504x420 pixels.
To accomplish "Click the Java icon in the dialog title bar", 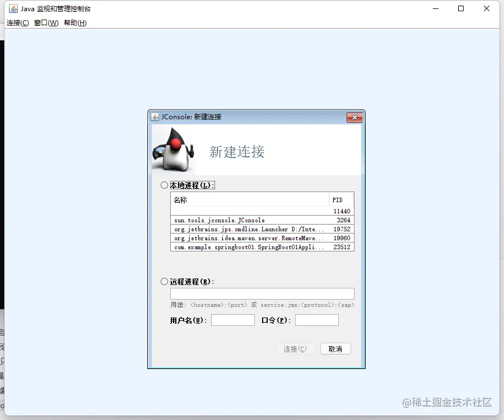I will coord(155,117).
